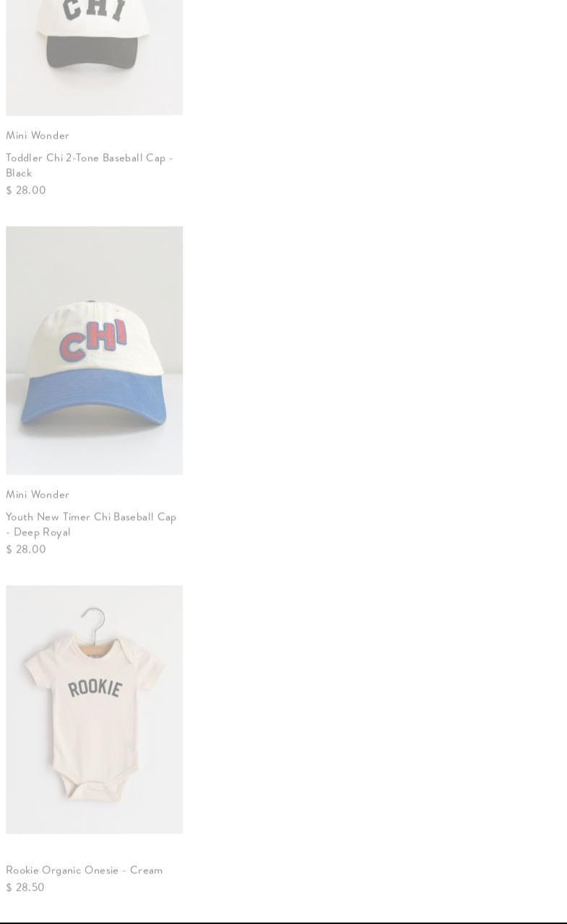The width and height of the screenshot is (567, 924).
Task: Click the word "Black" in the toddler cap title
Action: (x=19, y=173)
